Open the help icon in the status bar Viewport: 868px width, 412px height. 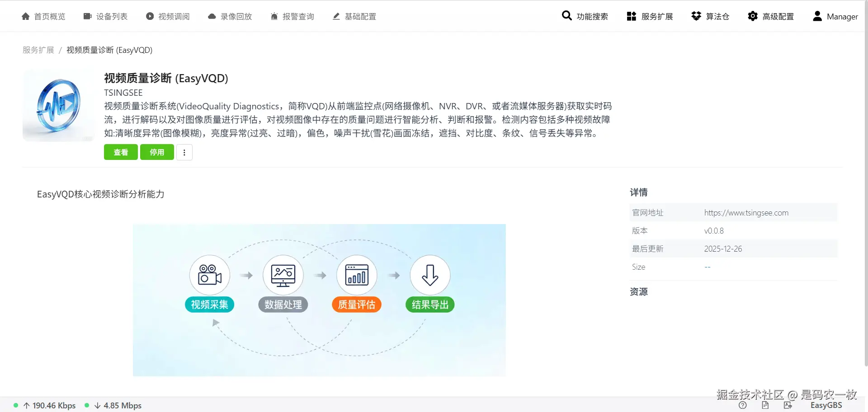pos(742,405)
